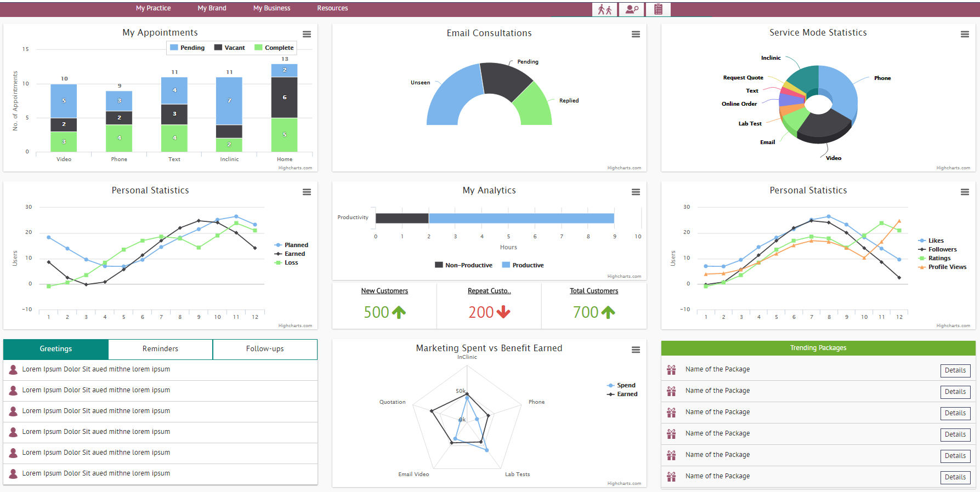Image resolution: width=980 pixels, height=492 pixels.
Task: Open the New Customers link
Action: [x=384, y=291]
